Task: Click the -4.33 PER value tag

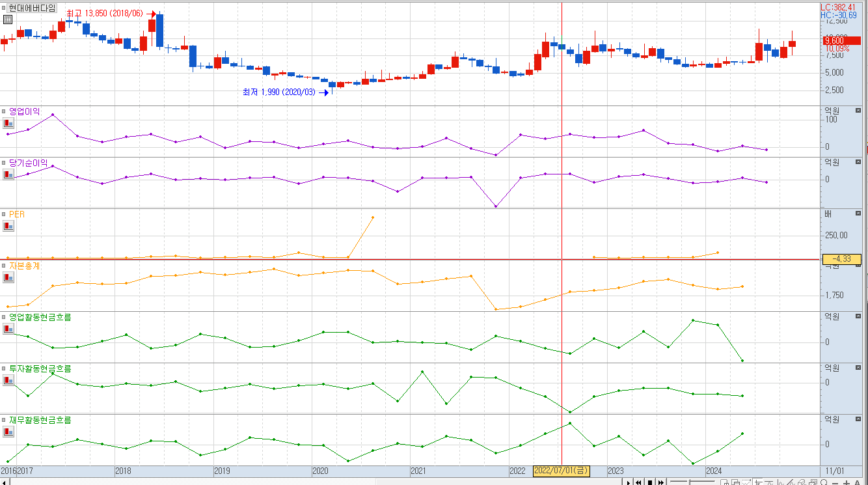Action: click(x=842, y=258)
